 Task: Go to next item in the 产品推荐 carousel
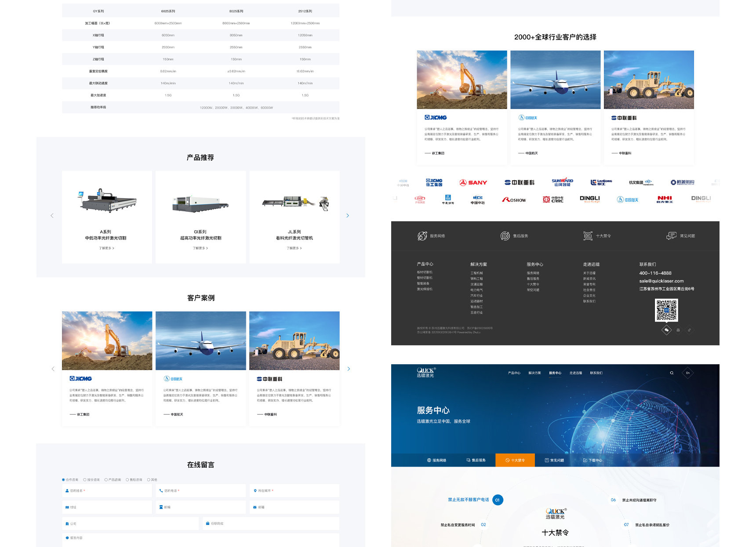(x=348, y=215)
